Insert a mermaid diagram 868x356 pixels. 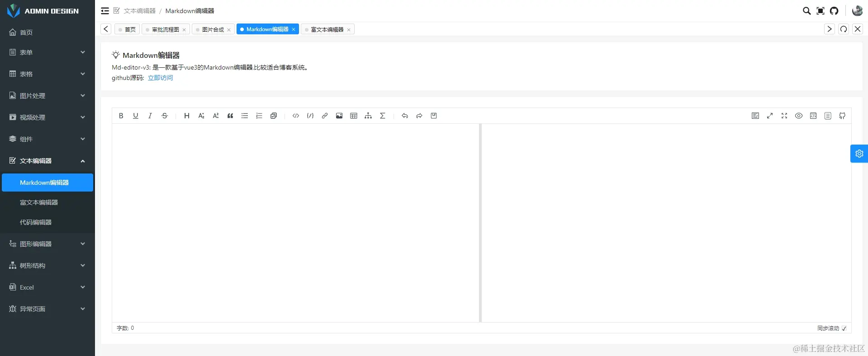pos(368,116)
